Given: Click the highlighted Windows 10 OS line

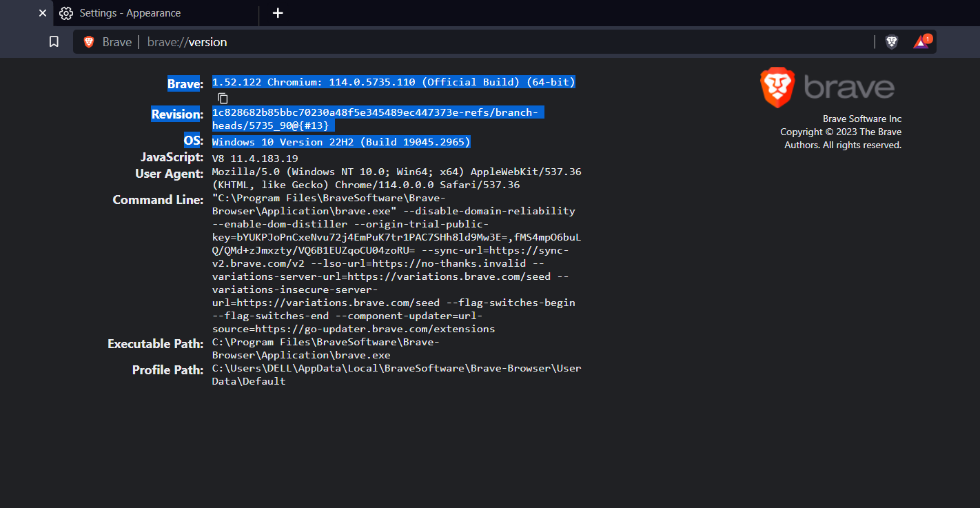Looking at the screenshot, I should tap(340, 141).
